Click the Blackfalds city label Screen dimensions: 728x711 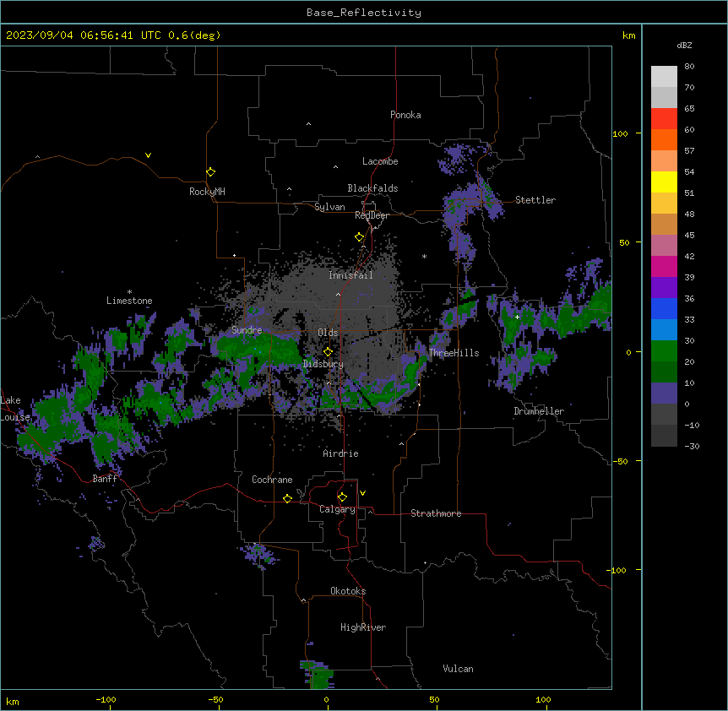pos(372,188)
